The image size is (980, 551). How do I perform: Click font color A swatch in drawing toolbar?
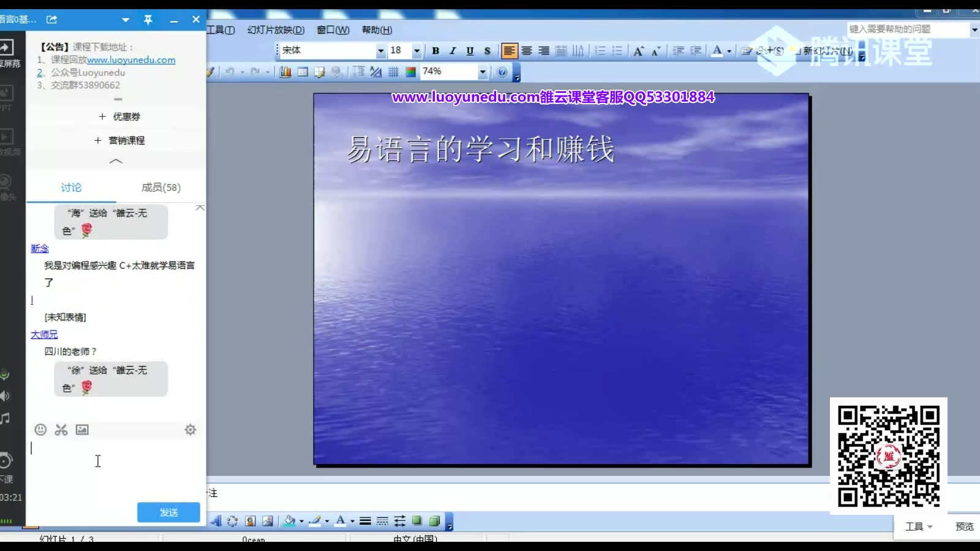(x=341, y=521)
